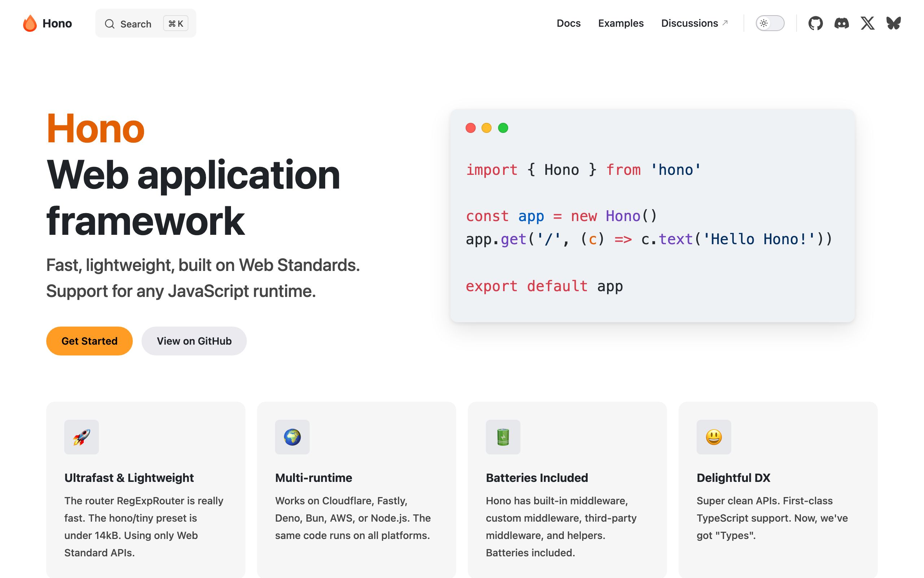Open the Examples menu item

pyautogui.click(x=621, y=23)
